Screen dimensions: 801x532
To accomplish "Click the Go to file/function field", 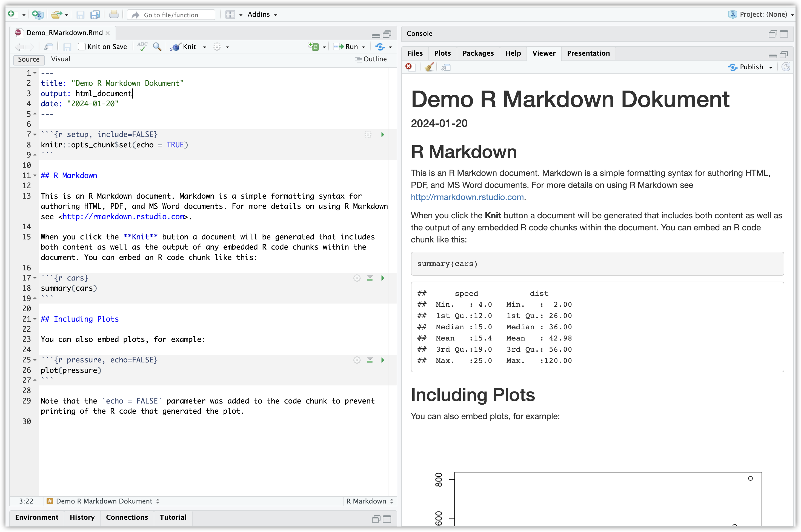I will (x=171, y=15).
